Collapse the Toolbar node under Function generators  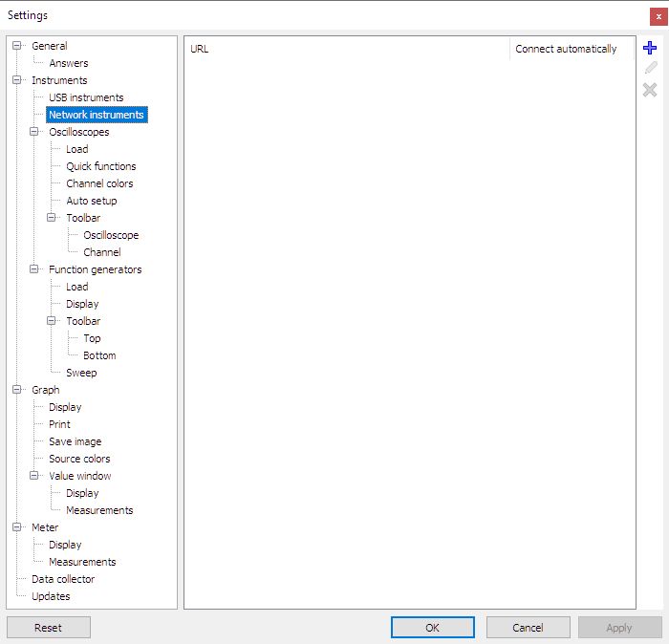point(51,321)
